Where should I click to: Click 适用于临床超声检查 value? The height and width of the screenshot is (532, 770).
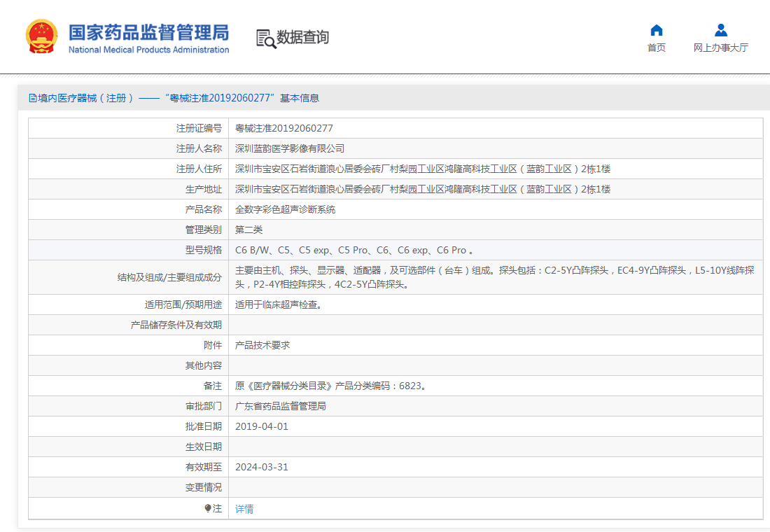coord(279,304)
